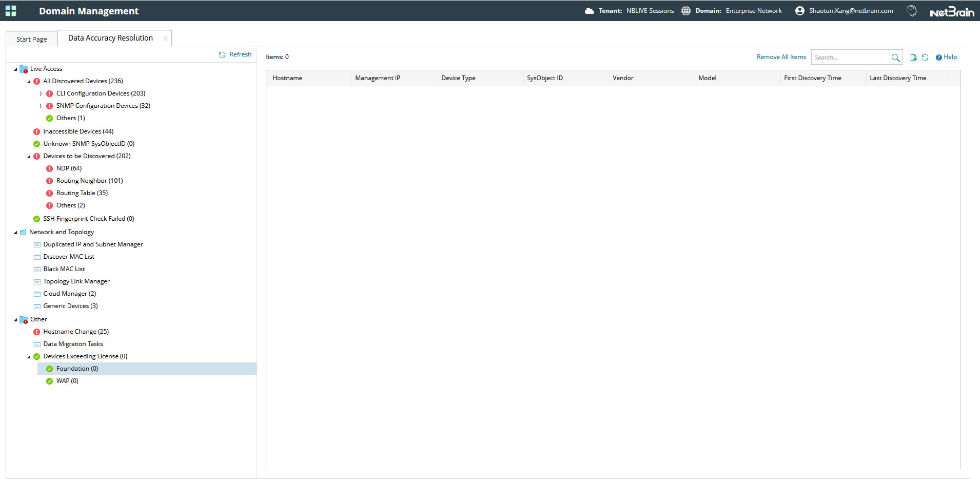This screenshot has height=479, width=980.
Task: Select All Discovered Devices (236)
Action: click(x=83, y=81)
